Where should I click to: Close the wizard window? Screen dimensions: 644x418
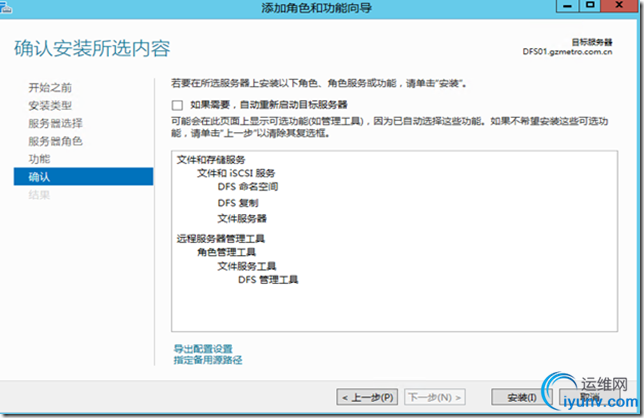pos(619,6)
